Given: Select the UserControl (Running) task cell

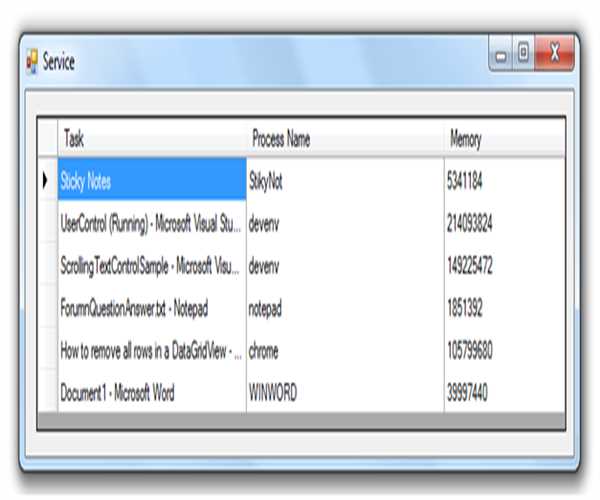Looking at the screenshot, I should click(150, 225).
